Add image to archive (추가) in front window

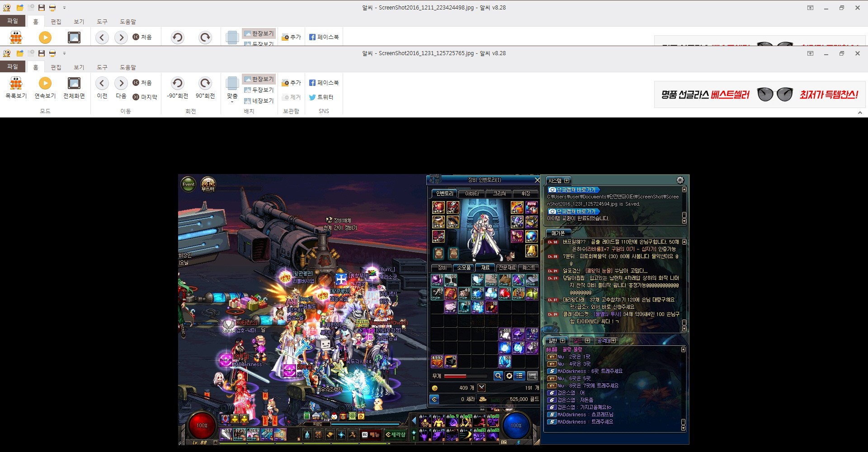point(291,83)
